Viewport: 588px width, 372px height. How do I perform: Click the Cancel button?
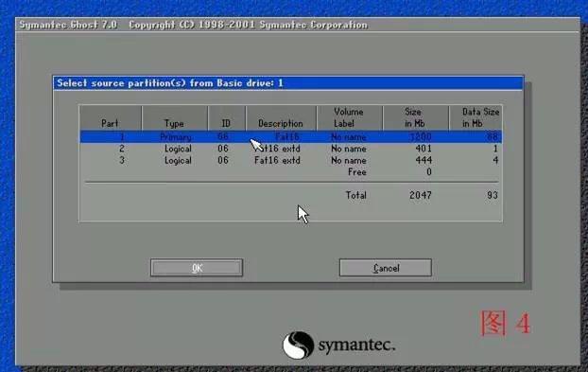pos(386,268)
